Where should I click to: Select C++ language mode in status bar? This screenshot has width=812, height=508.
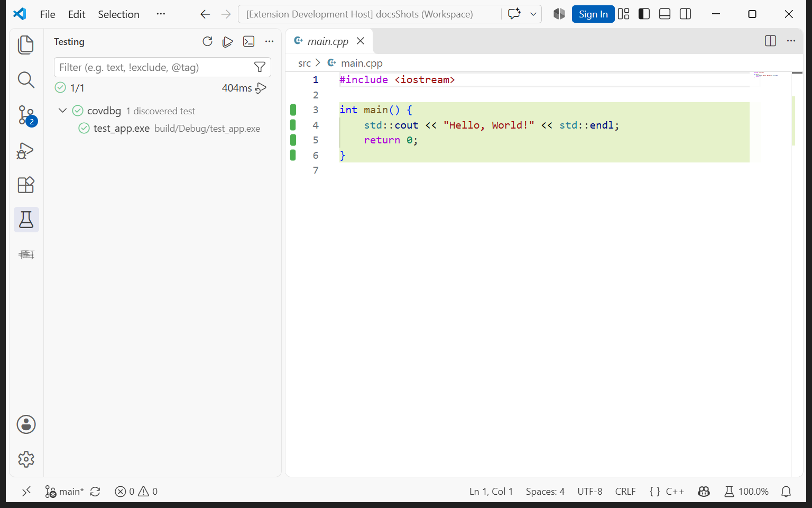click(x=675, y=492)
